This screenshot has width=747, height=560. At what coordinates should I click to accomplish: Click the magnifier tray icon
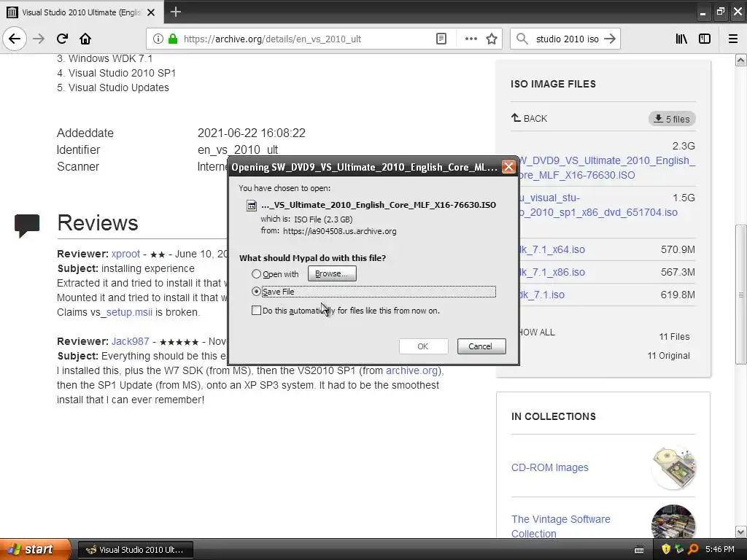coord(693,549)
